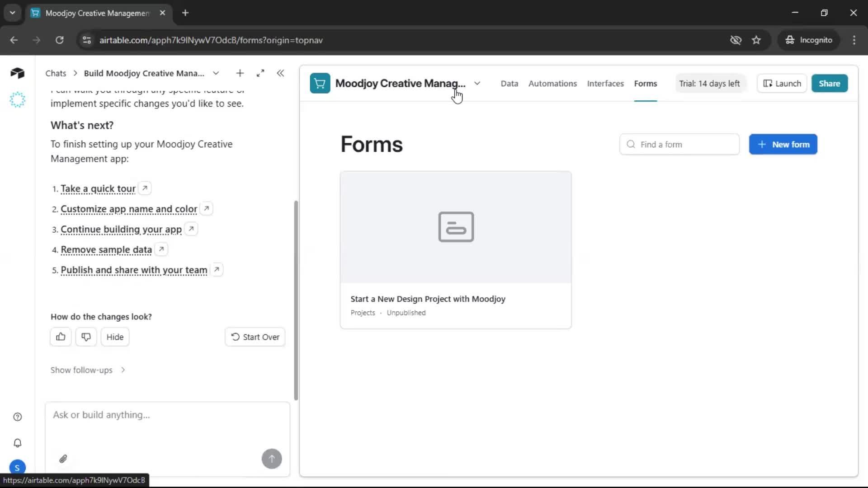
Task: Open the Take a quick tour link
Action: coord(98,188)
